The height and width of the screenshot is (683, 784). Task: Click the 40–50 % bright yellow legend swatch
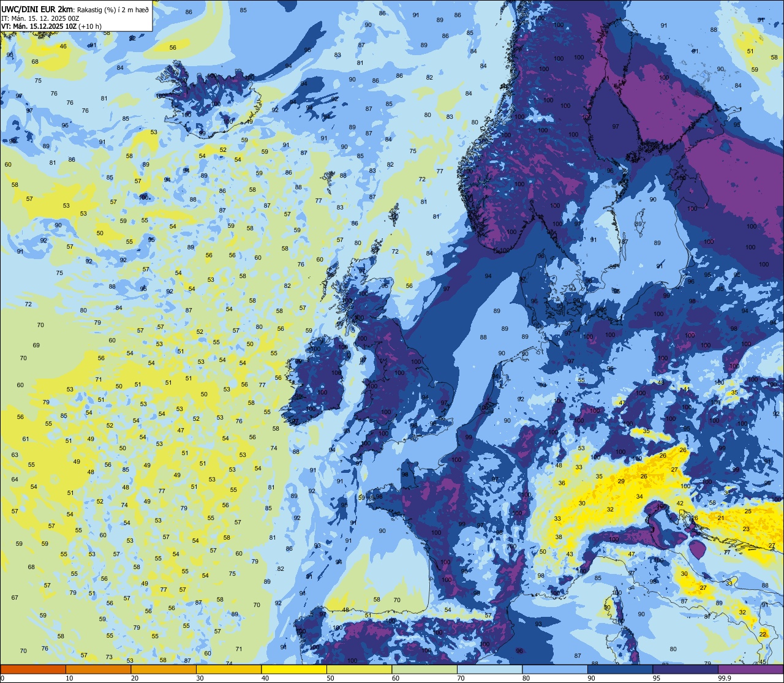tap(294, 669)
